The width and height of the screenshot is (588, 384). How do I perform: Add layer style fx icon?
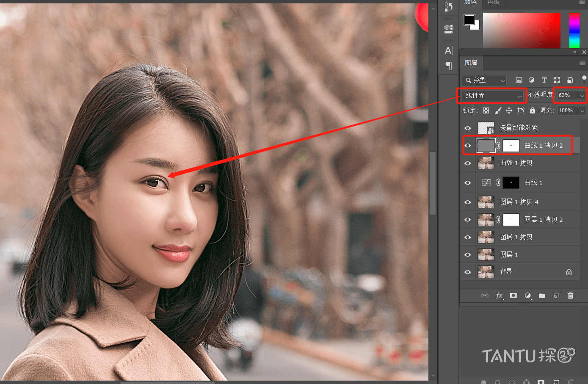(500, 296)
